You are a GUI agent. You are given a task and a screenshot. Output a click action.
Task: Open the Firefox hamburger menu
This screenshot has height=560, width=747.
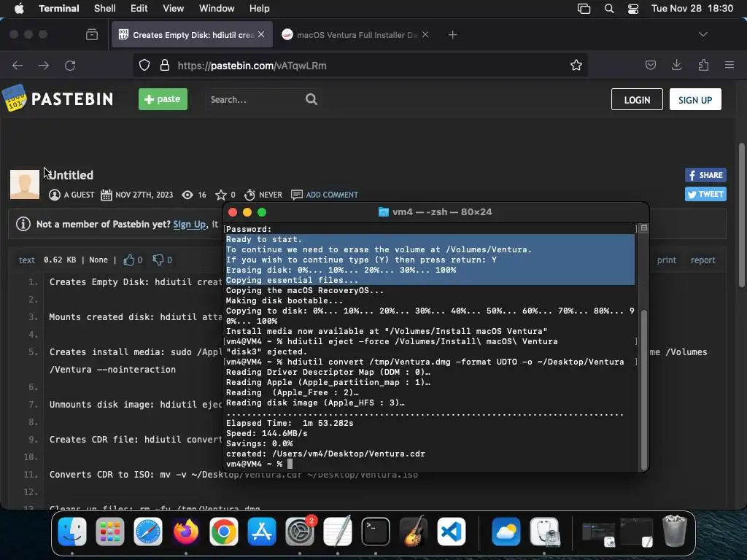[729, 65]
